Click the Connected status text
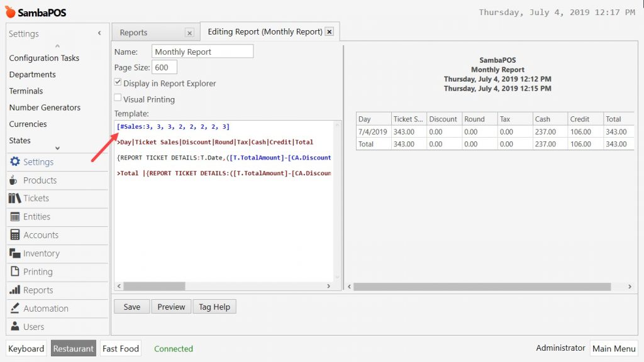Screen dimensions: 644x362 (174, 348)
